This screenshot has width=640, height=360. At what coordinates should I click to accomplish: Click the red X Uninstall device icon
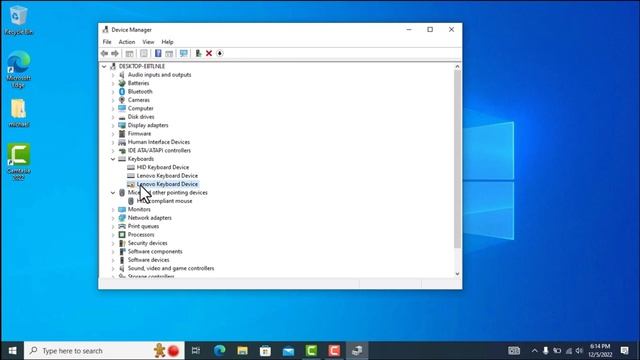[x=209, y=53]
